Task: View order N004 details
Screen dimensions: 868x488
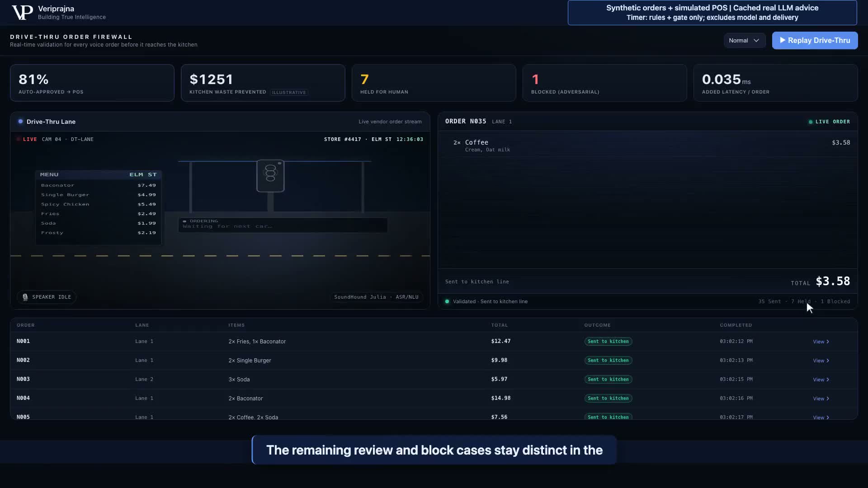Action: (821, 399)
